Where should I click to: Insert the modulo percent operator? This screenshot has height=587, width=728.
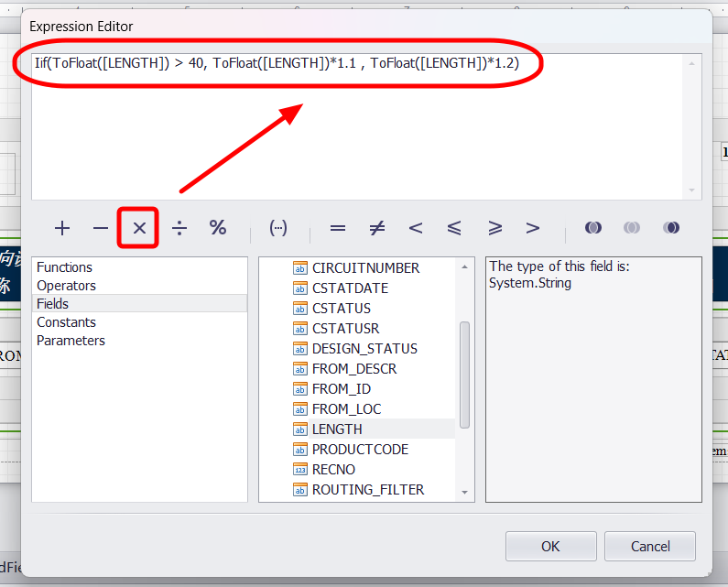(218, 227)
